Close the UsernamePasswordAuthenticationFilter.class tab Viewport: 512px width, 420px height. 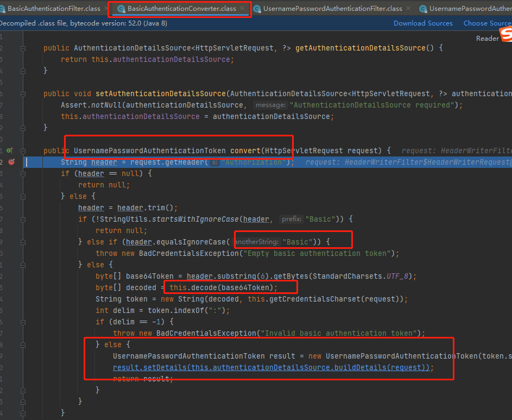[x=408, y=9]
